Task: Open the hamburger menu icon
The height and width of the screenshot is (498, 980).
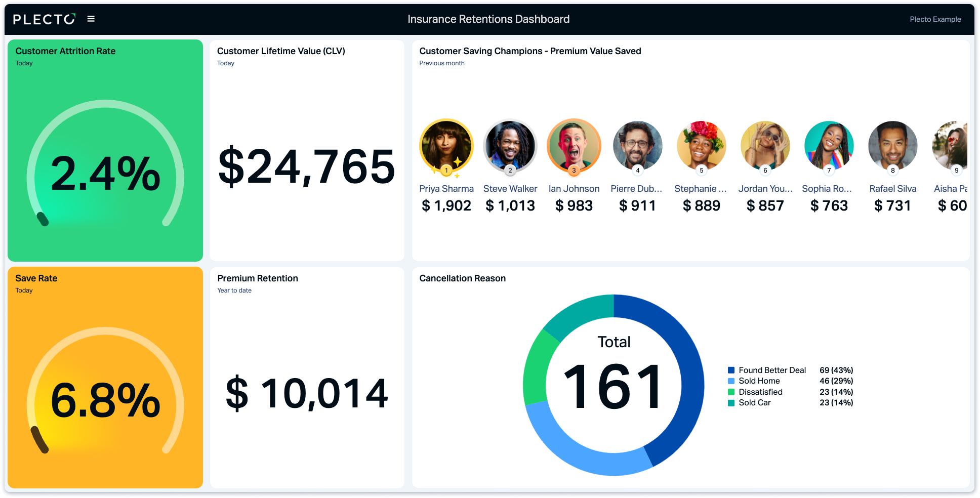Action: tap(91, 19)
